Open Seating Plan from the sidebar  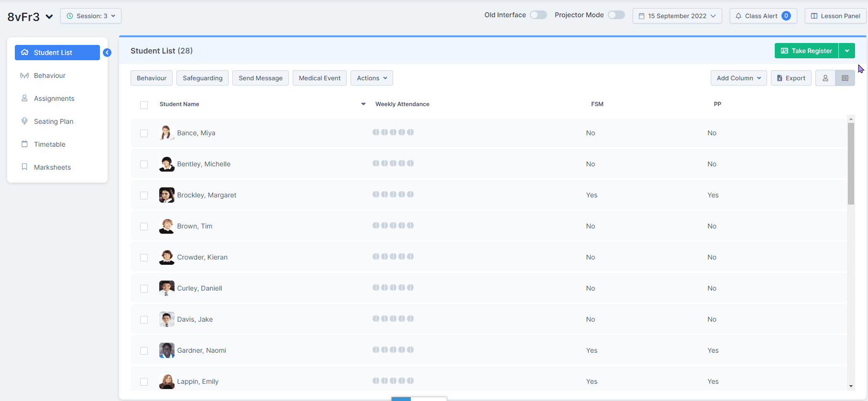tap(53, 121)
